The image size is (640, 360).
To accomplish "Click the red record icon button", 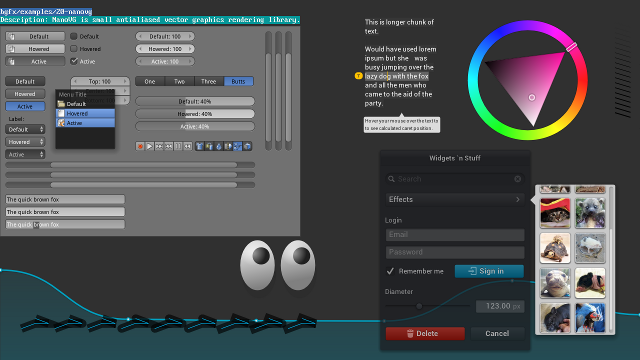I will click(140, 146).
